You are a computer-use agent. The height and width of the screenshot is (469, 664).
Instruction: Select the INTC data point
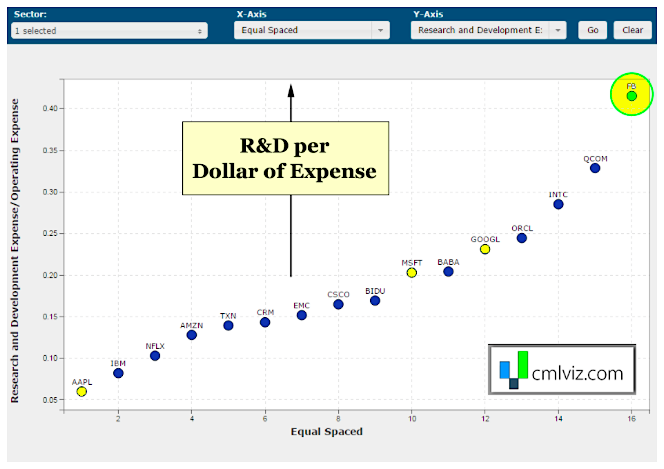point(558,204)
